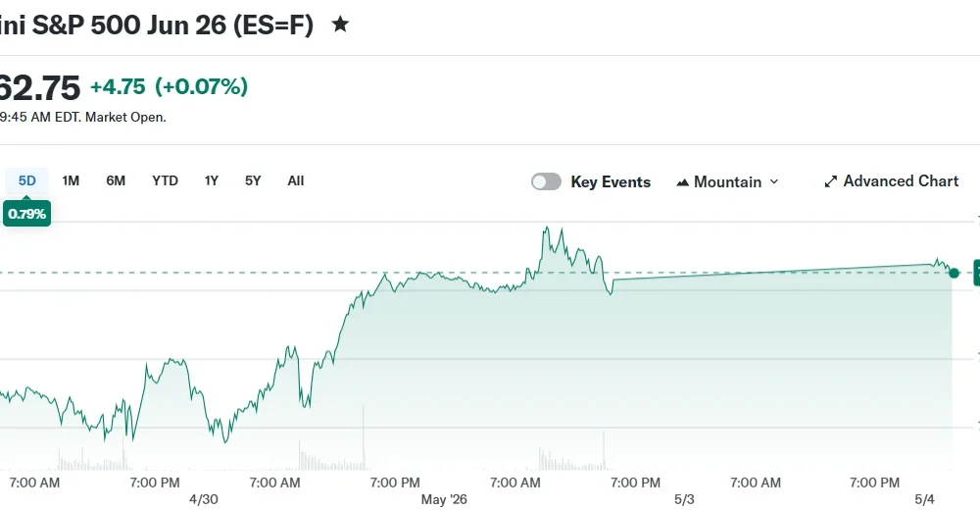Screen dimensions: 980x510
Task: Open the Advanced Chart link
Action: click(x=891, y=181)
